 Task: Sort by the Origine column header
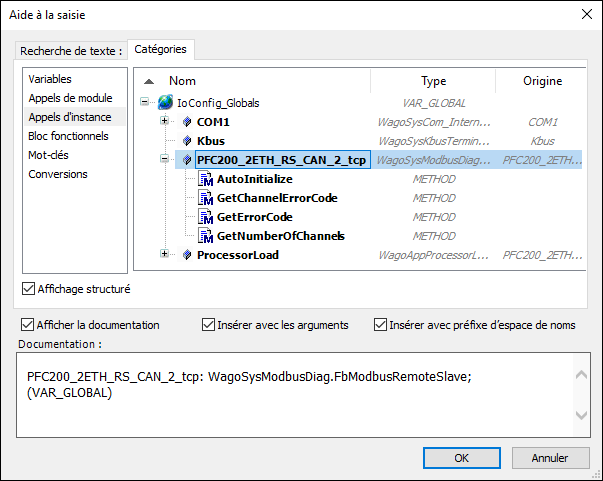[542, 81]
